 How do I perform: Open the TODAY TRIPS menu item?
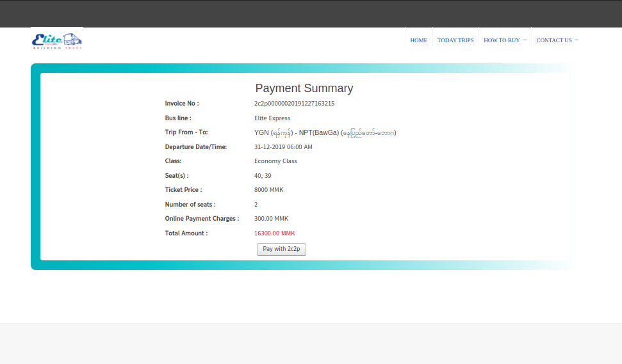pyautogui.click(x=455, y=40)
